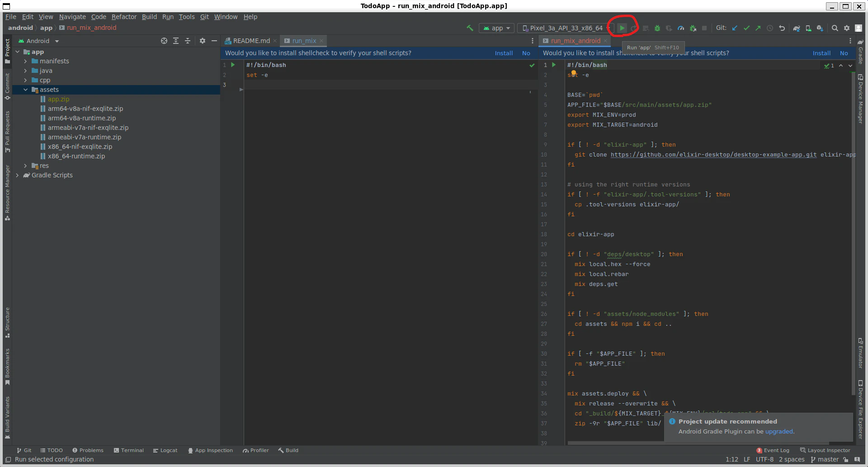Open IDE settings gear in main toolbar
This screenshot has width=868, height=467.
coord(847,28)
